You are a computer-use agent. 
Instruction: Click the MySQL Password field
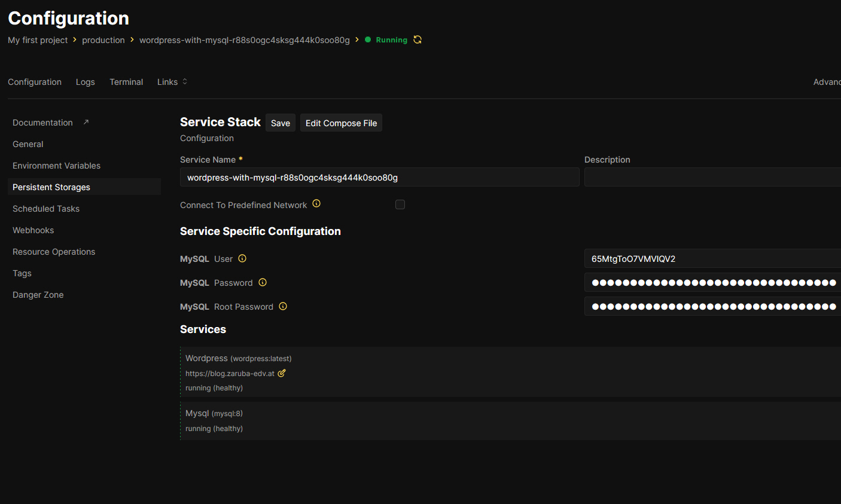(712, 282)
